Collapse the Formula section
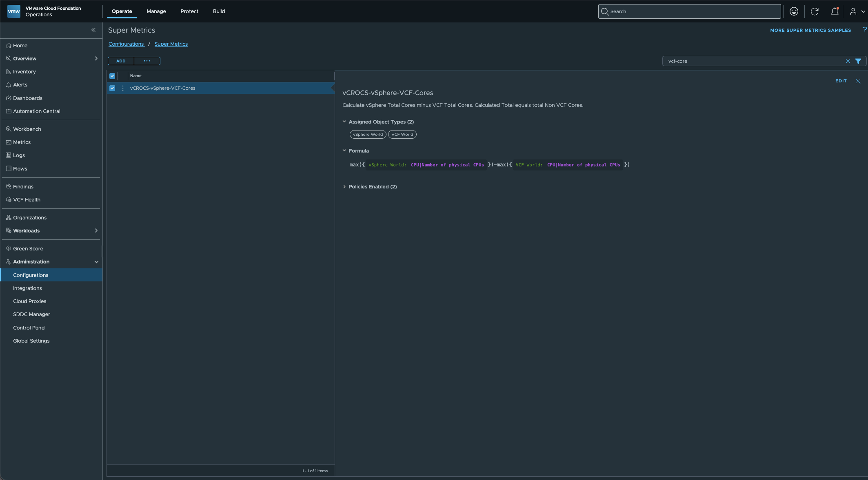This screenshot has width=868, height=480. click(x=344, y=151)
